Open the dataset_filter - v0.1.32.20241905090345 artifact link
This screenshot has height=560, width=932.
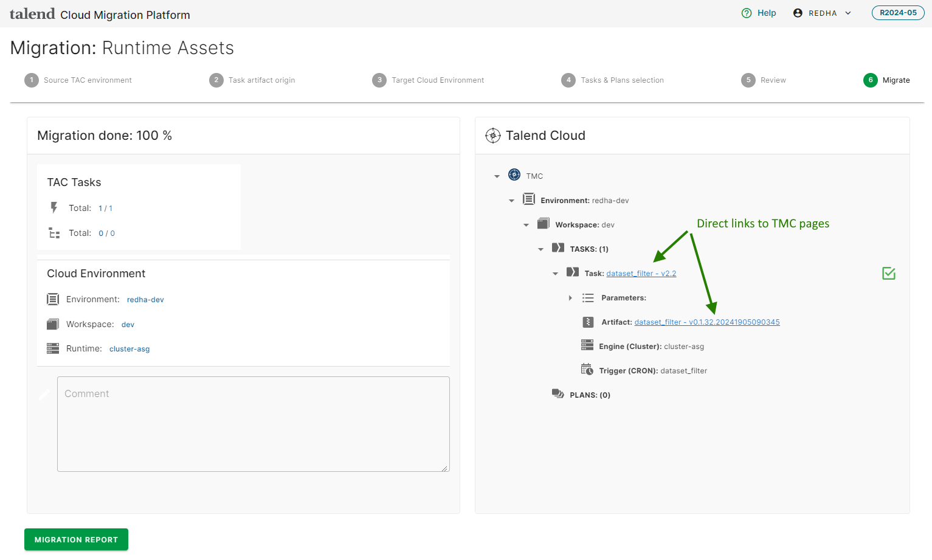pos(707,322)
